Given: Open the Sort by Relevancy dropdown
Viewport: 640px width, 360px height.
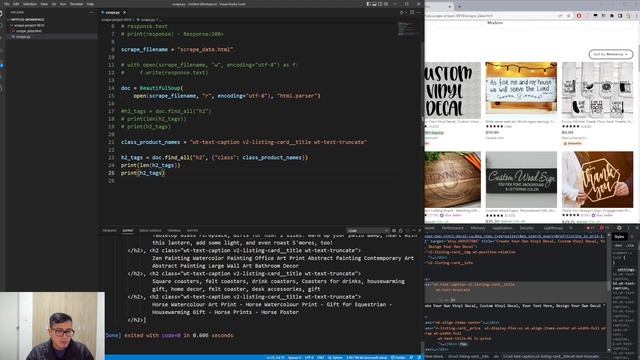Looking at the screenshot, I should tap(611, 54).
